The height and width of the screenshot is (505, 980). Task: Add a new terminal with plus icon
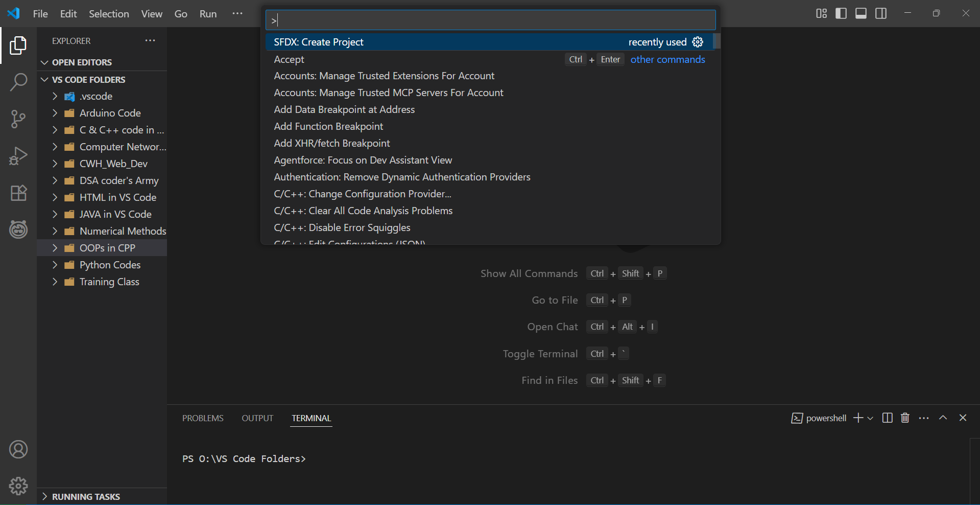(858, 418)
